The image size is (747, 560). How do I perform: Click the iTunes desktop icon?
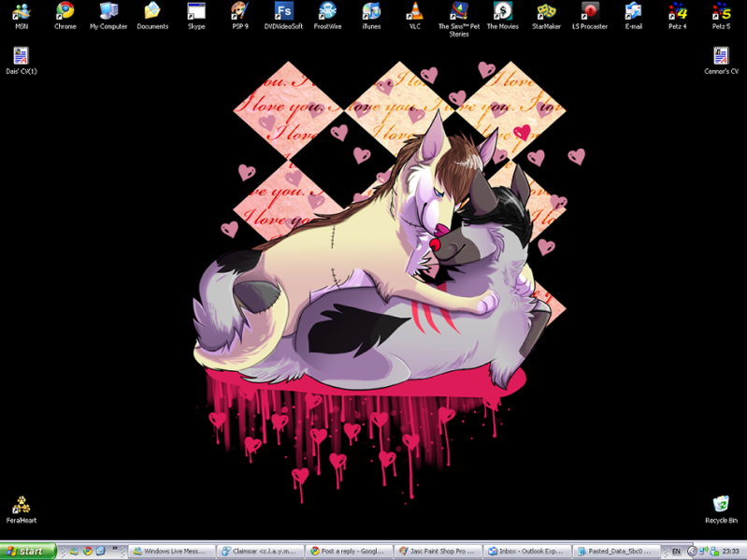[371, 15]
